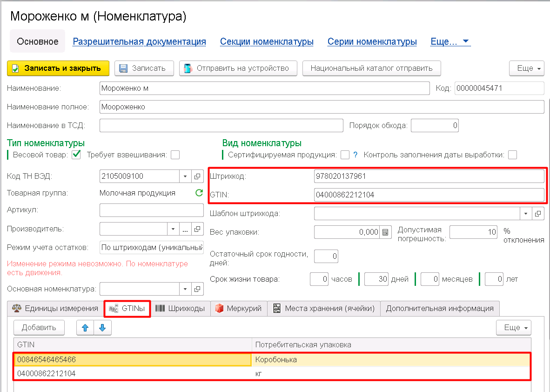Open the Основная номенклатура record icon

pyautogui.click(x=197, y=289)
